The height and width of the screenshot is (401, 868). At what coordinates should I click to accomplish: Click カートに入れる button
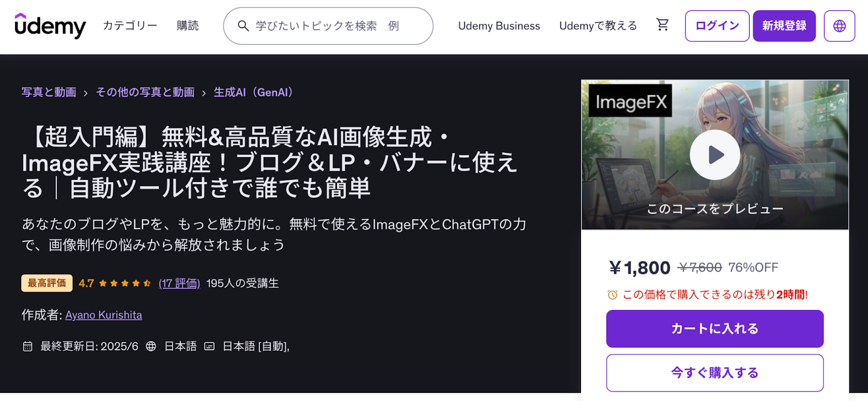pyautogui.click(x=714, y=328)
